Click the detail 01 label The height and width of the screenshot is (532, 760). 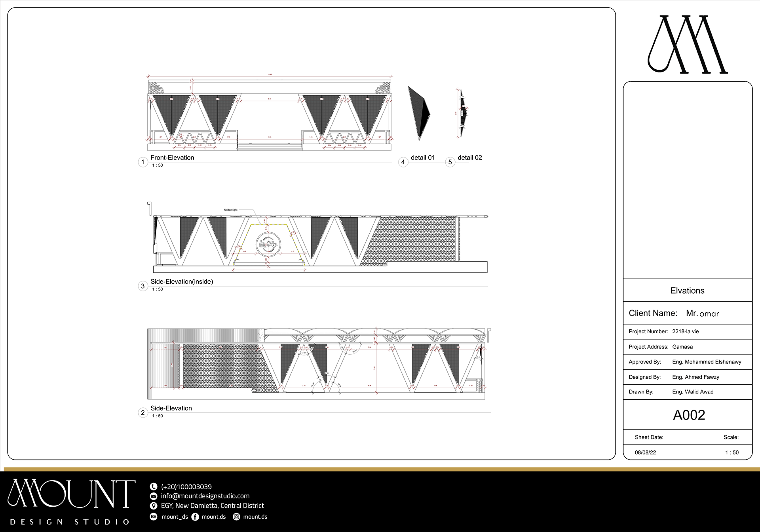[x=423, y=158]
